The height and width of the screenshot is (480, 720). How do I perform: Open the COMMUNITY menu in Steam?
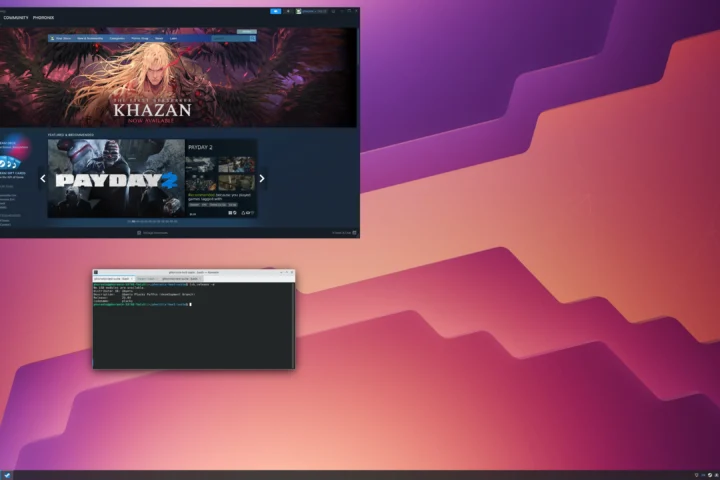tap(16, 17)
